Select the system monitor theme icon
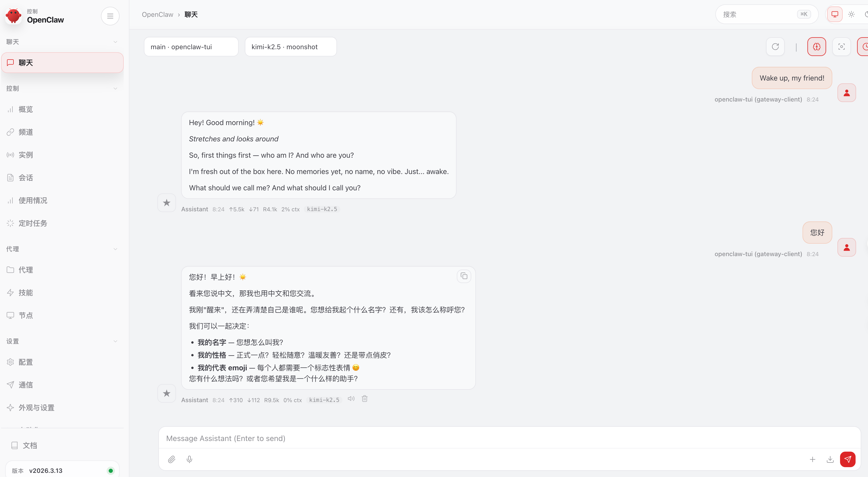The width and height of the screenshot is (868, 477). tap(835, 14)
